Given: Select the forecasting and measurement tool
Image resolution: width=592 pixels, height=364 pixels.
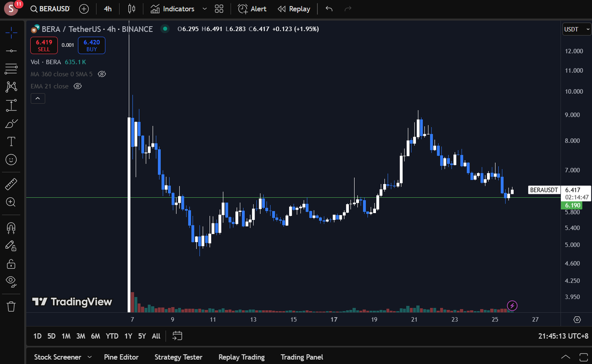Looking at the screenshot, I should (11, 105).
